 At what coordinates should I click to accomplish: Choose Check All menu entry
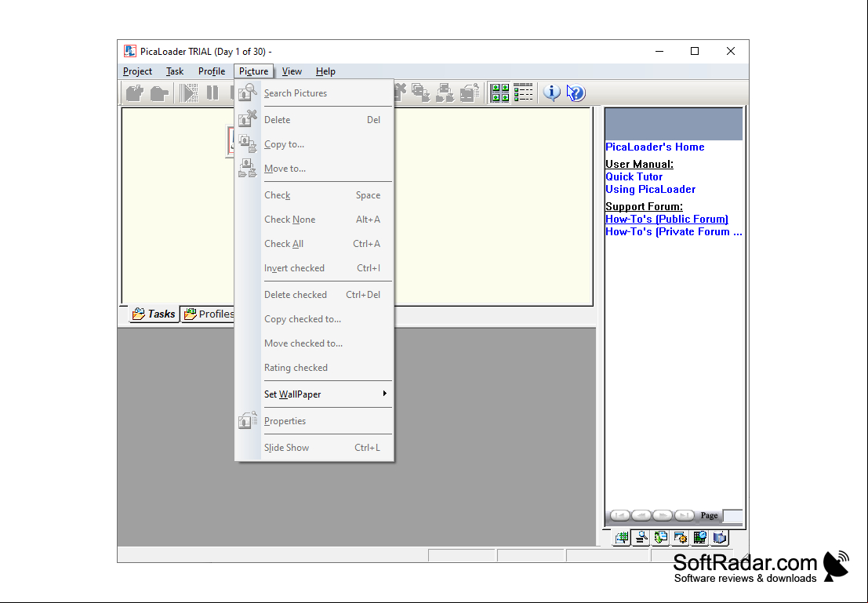(314, 244)
